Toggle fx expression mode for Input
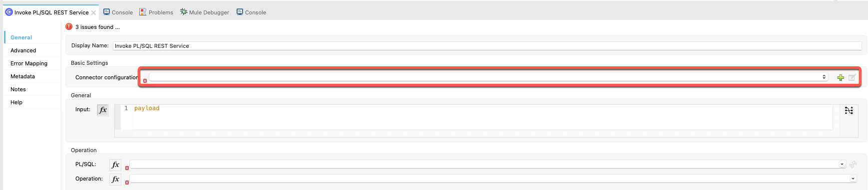This screenshot has height=190, width=868. (103, 110)
